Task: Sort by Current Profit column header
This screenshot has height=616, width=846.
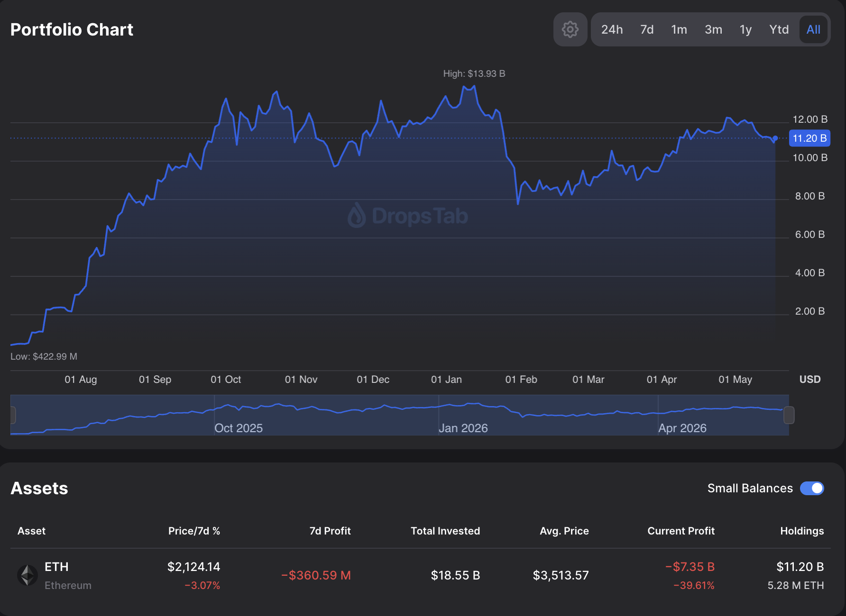Action: point(681,531)
